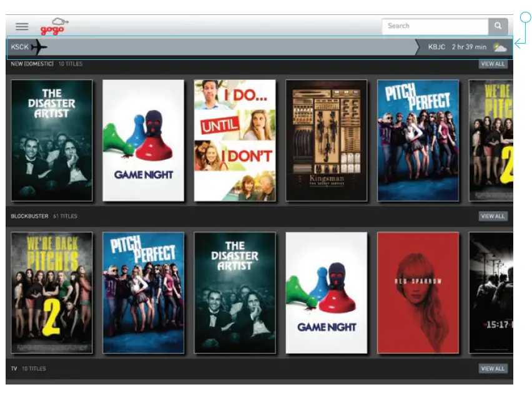Open Pitch Perfect 2 in Blockbuster row
Viewport: 532px width, 397px height.
point(52,293)
